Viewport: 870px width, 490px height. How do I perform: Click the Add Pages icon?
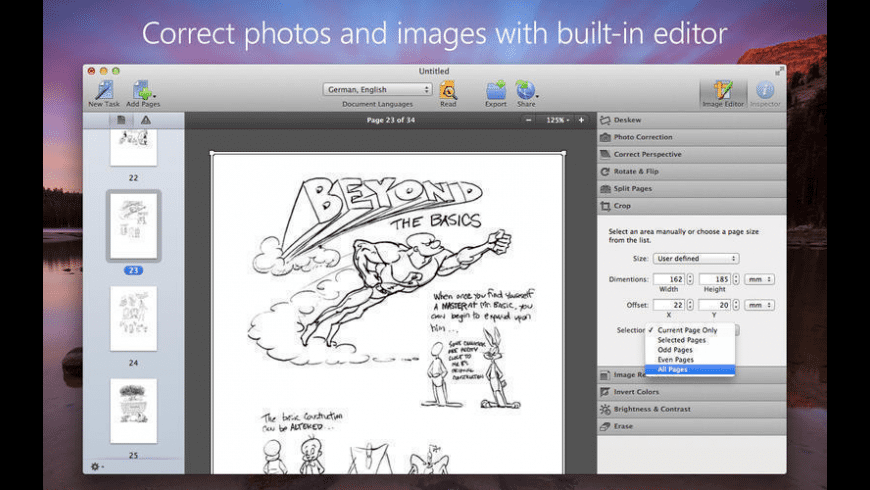pos(142,90)
